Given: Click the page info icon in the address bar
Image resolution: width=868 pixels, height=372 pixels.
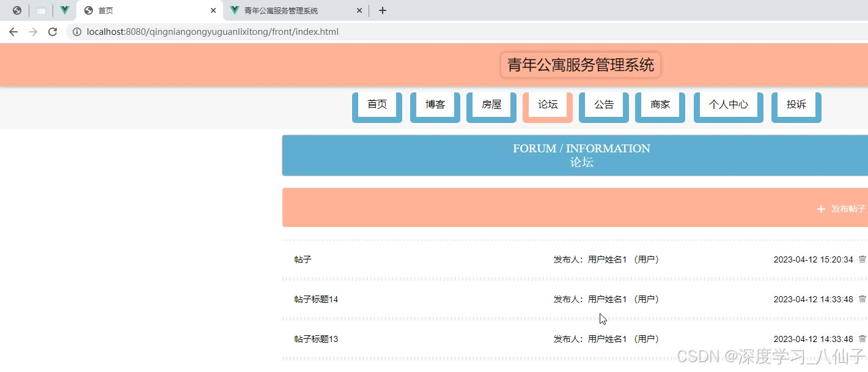Looking at the screenshot, I should click(76, 32).
